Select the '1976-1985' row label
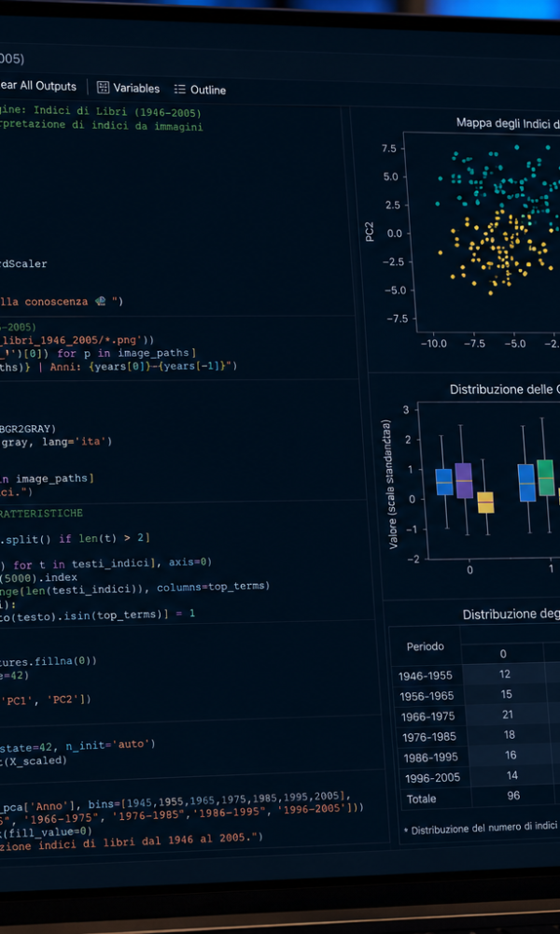This screenshot has height=934, width=560. (428, 738)
